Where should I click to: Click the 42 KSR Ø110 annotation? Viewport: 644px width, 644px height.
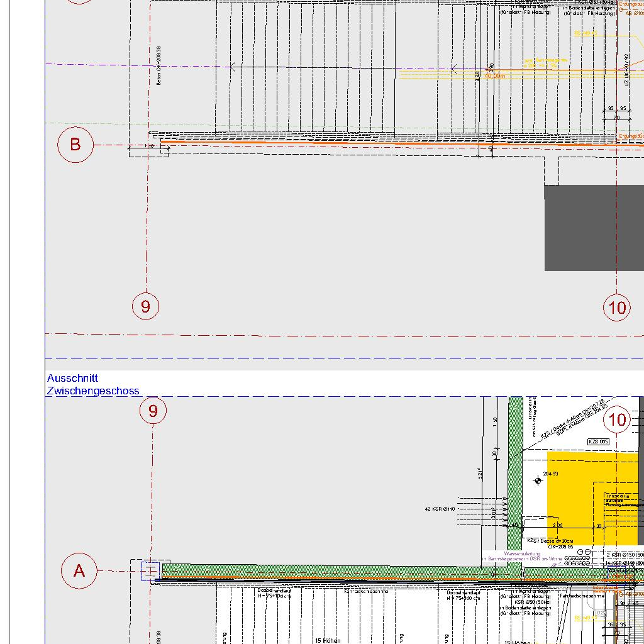(439, 509)
